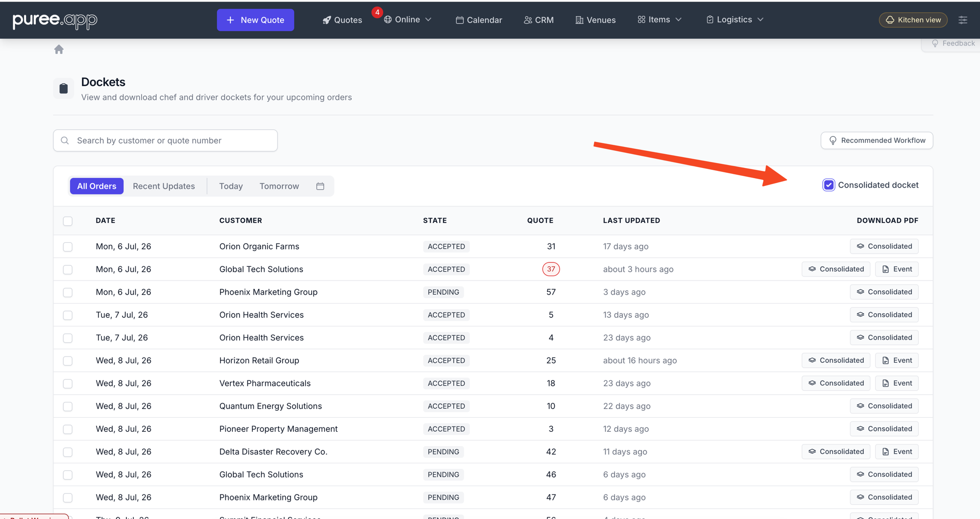
Task: Focus the customer or quote search field
Action: coord(166,141)
